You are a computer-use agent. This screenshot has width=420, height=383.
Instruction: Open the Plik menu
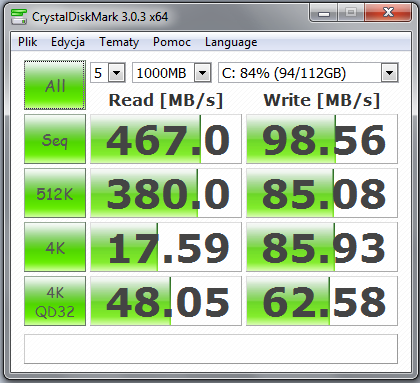click(28, 42)
